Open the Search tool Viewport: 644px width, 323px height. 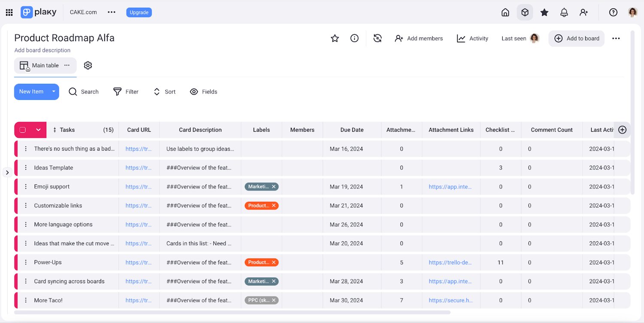84,91
